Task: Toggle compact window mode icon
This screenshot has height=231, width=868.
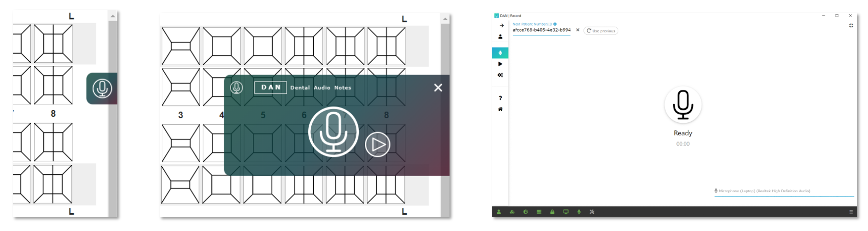Action: pyautogui.click(x=851, y=25)
